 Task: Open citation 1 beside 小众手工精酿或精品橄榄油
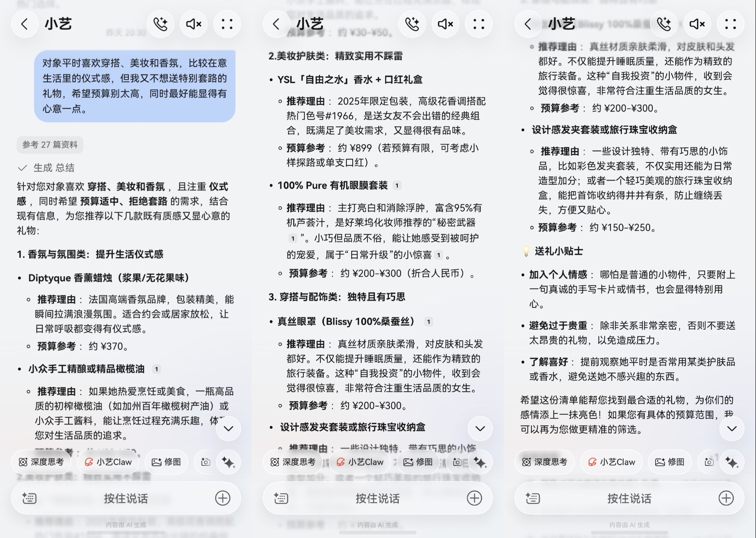pos(156,369)
